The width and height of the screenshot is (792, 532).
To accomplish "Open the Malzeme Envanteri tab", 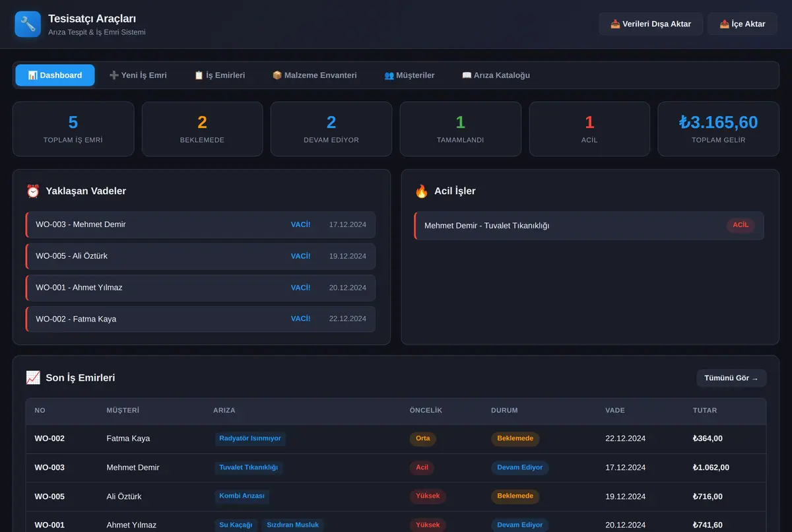I will 315,75.
